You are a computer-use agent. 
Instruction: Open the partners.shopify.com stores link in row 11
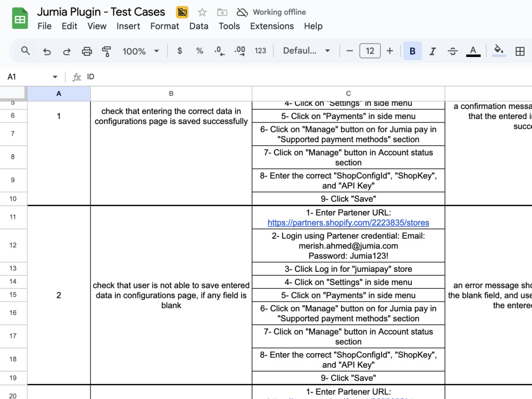[348, 222]
